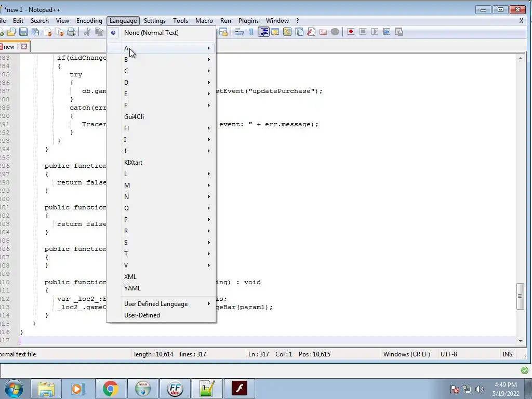Screen dimensions: 532x399
Task: Close the new 1 tab with its X
Action: 24,46
